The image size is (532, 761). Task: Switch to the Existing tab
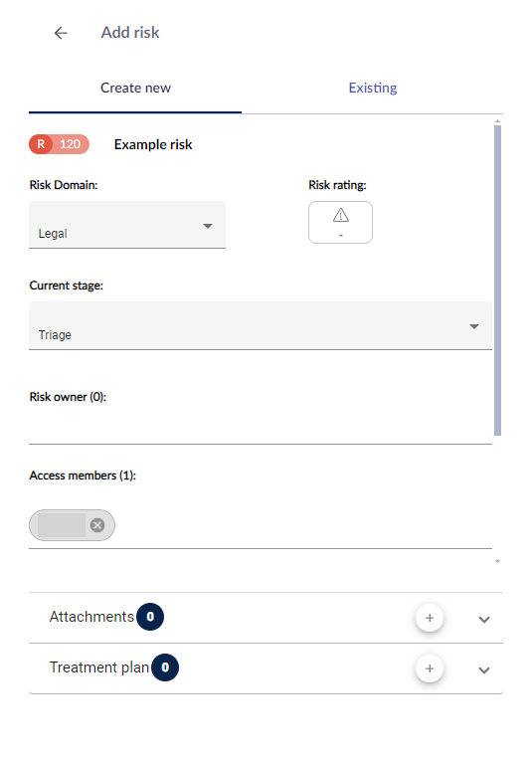[373, 88]
